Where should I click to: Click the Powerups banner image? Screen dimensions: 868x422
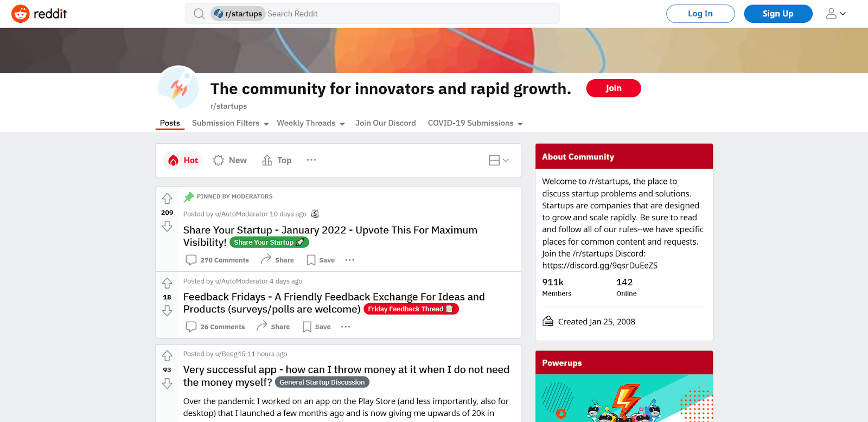coord(624,398)
